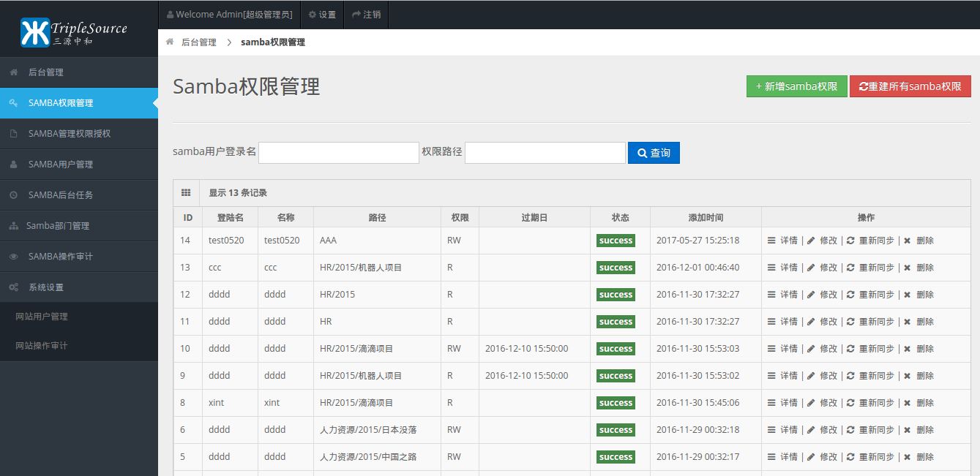Click the TripleSource logo
This screenshot has height=476, width=980.
pyautogui.click(x=74, y=31)
